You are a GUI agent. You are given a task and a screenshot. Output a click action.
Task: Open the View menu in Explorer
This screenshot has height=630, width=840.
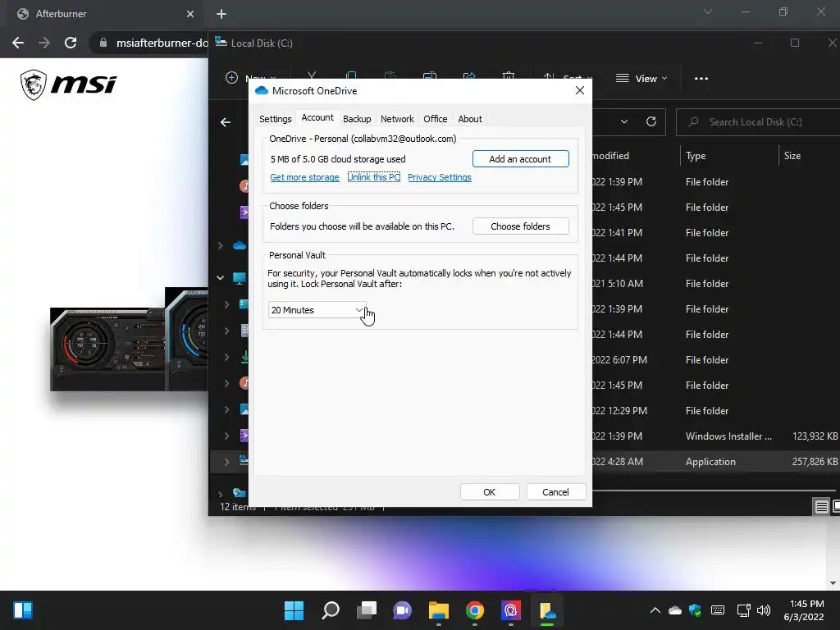641,78
